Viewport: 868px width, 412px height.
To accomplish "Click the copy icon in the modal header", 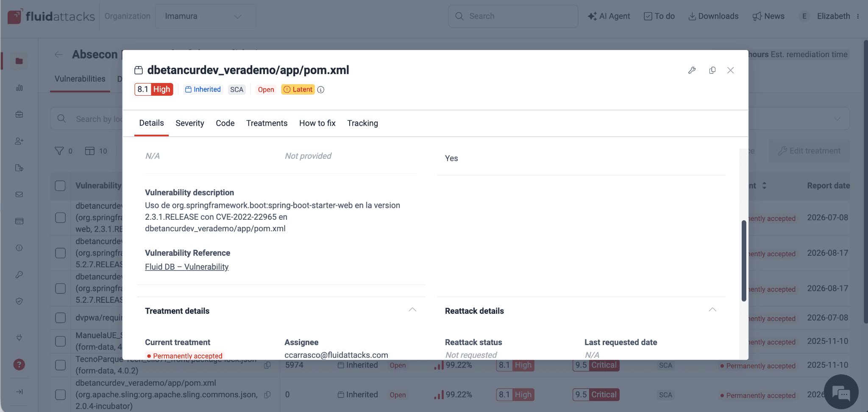I will click(x=712, y=70).
